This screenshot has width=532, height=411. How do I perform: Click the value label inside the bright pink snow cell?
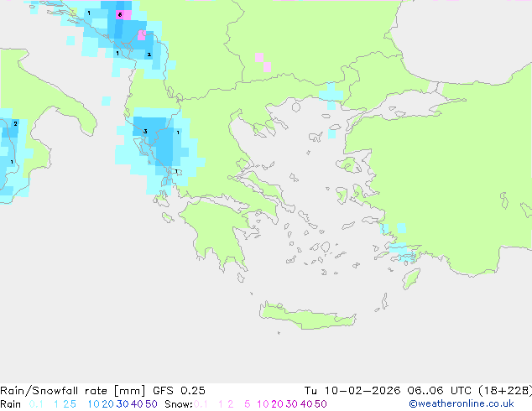point(120,14)
